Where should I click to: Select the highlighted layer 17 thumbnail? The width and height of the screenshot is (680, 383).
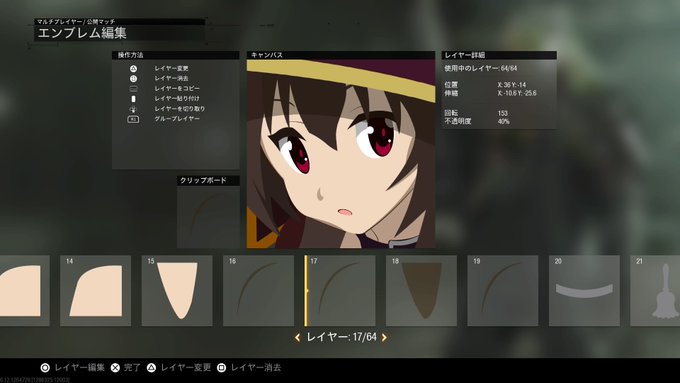(340, 291)
